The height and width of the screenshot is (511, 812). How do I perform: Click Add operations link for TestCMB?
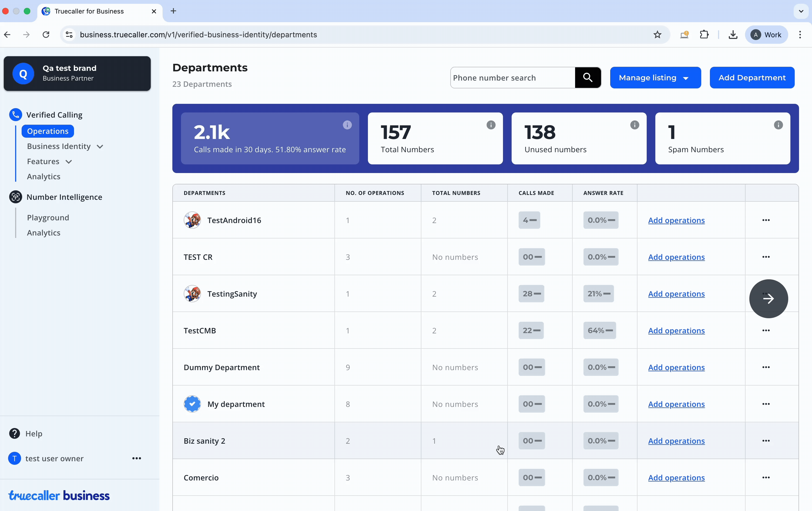(x=676, y=330)
